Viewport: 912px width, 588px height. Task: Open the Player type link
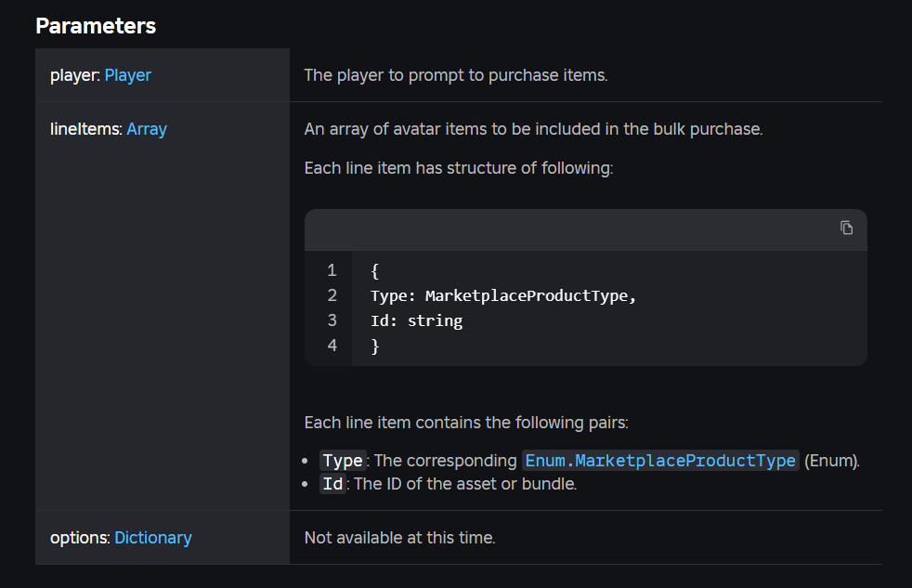point(127,75)
